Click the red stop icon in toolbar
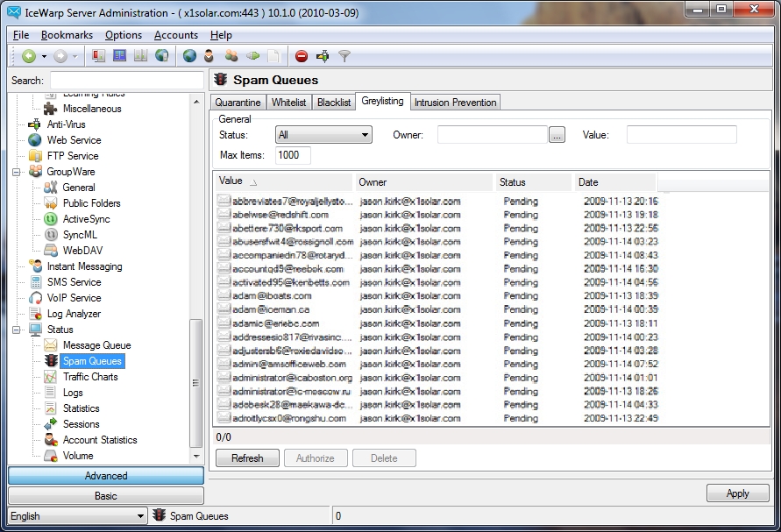The width and height of the screenshot is (781, 532). [x=302, y=56]
